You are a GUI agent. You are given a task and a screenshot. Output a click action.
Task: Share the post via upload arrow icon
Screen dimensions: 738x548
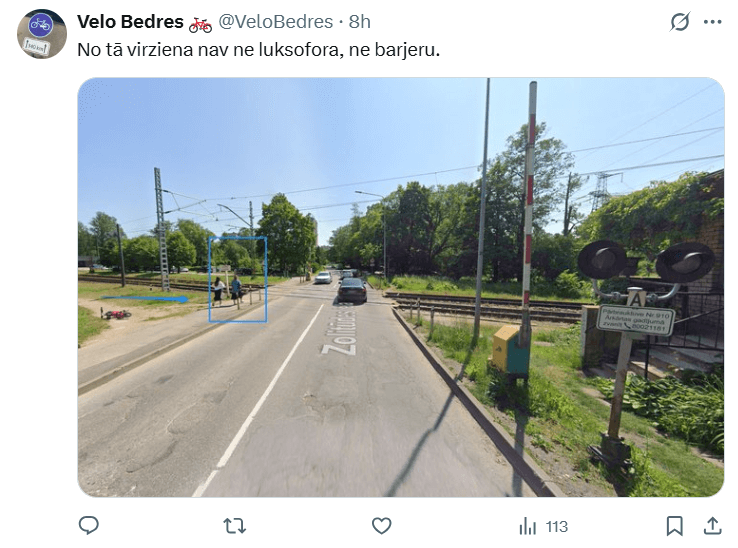[713, 526]
